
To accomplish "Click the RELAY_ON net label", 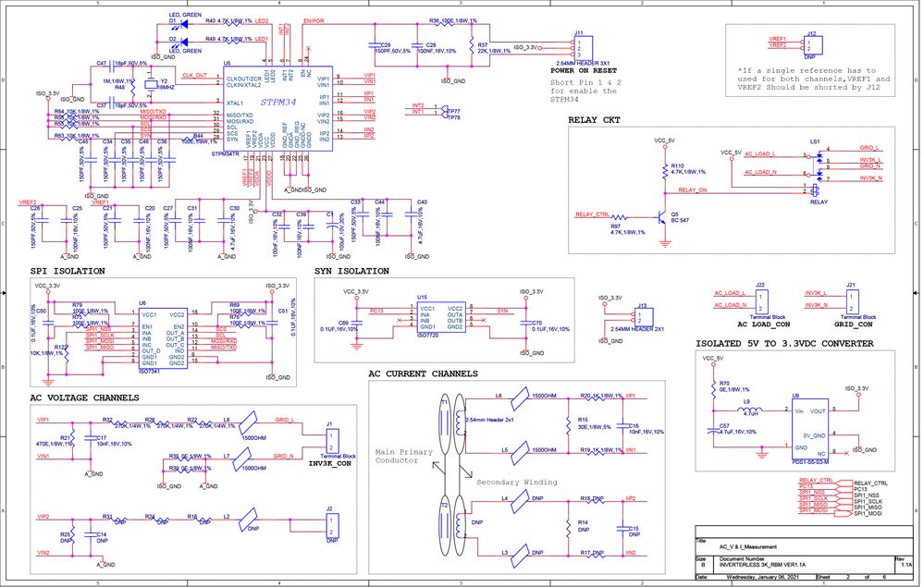I will [693, 190].
